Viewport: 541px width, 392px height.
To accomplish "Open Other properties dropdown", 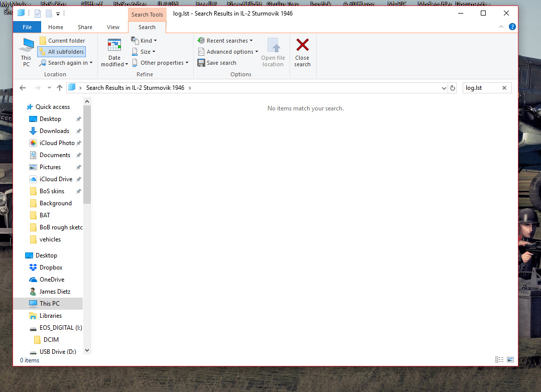I will coord(161,63).
